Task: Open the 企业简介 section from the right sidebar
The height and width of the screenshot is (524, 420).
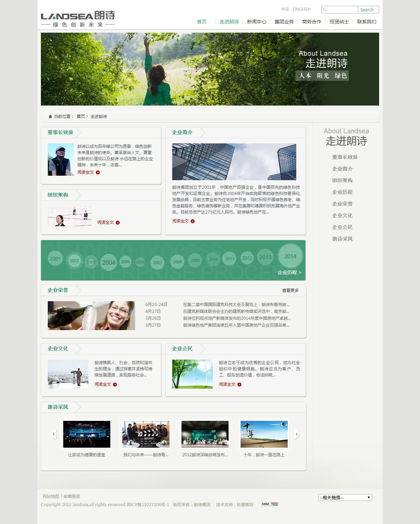Action: point(342,169)
